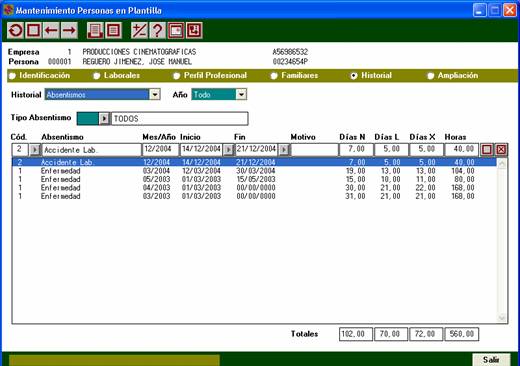
Task: Open the Tipo Absentismo lookup arrow
Action: click(x=104, y=119)
